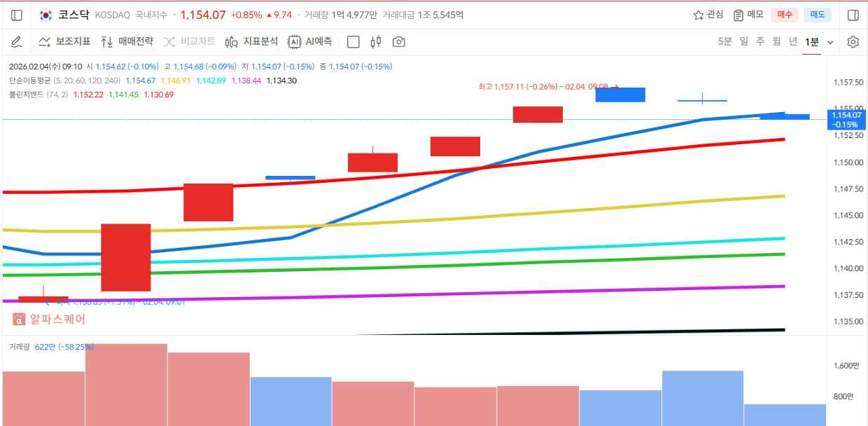
Task: Open chart settings gear
Action: [x=853, y=42]
